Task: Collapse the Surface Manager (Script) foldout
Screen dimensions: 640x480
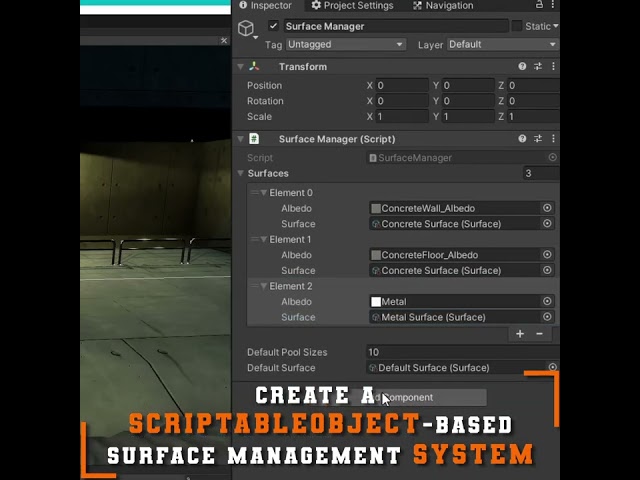Action: coord(241,139)
